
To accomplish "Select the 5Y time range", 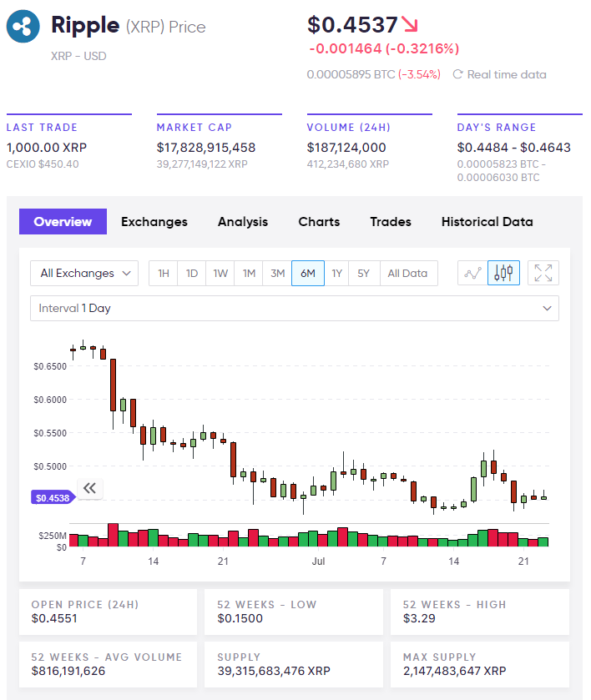I will pyautogui.click(x=364, y=273).
